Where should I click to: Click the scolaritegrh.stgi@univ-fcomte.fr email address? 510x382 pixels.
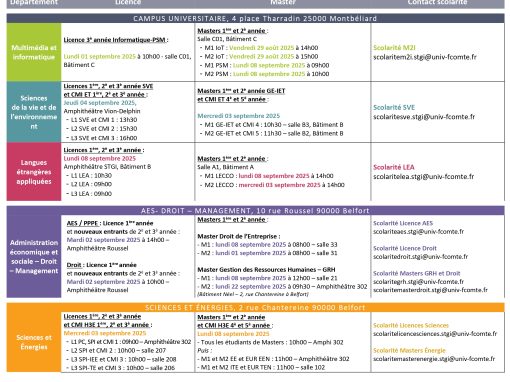418,282
